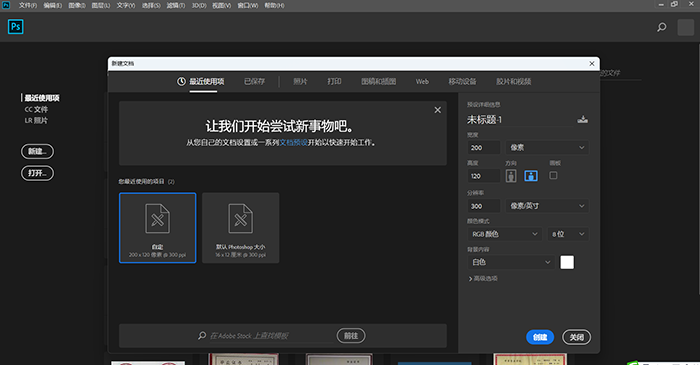Click the resolution input field showing 300
The image size is (700, 365).
[484, 206]
